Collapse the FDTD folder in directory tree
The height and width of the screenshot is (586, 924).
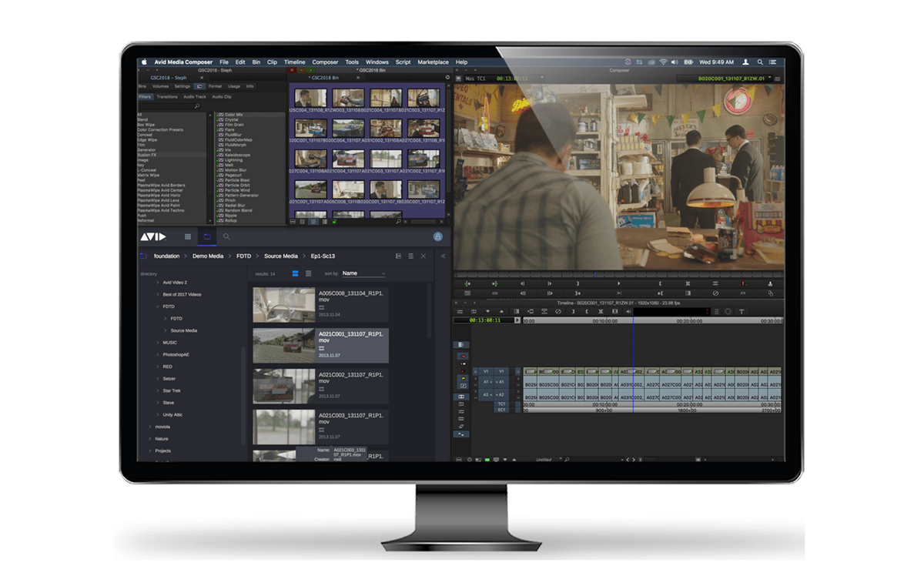[x=158, y=306]
